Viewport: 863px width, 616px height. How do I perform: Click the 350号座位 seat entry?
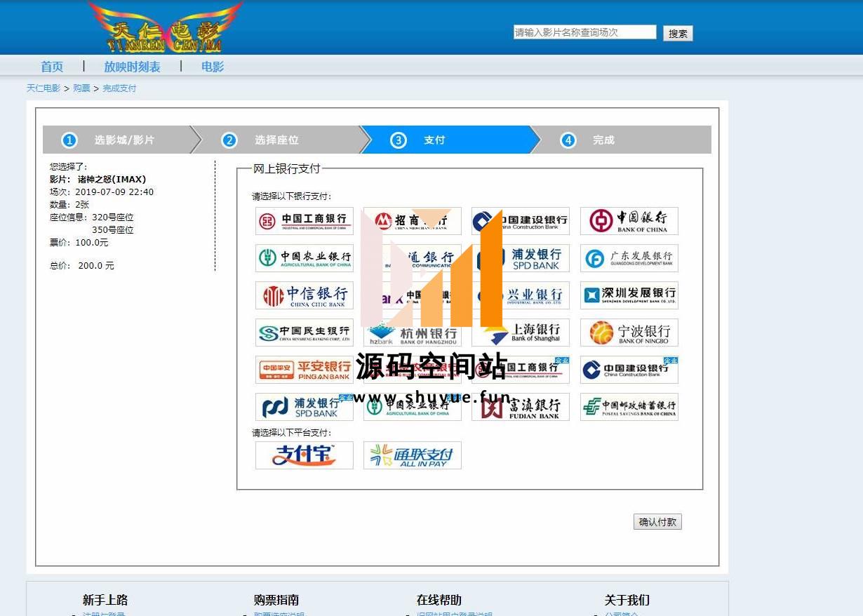point(113,230)
